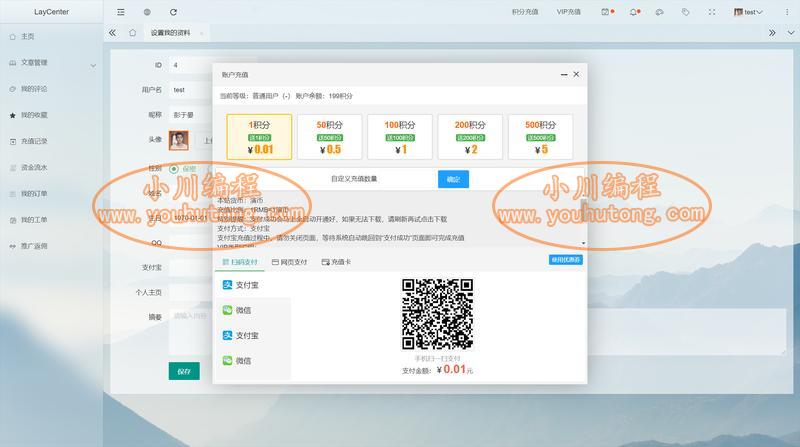Open the test user dropdown
This screenshot has height=447, width=800.
tap(748, 12)
